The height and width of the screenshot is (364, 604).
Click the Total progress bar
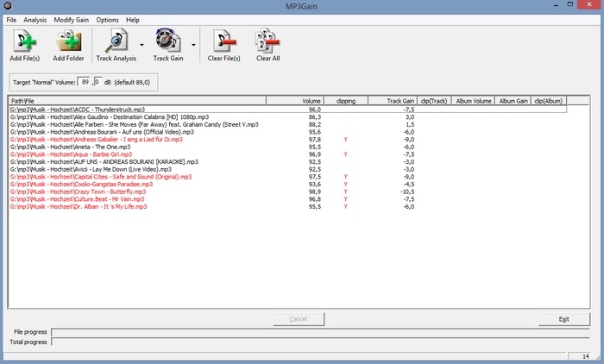320,342
